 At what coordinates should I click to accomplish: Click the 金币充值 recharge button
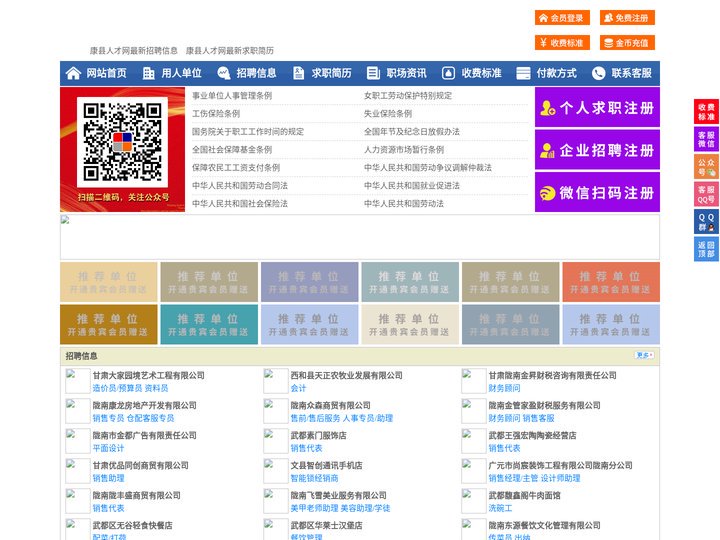(x=627, y=43)
